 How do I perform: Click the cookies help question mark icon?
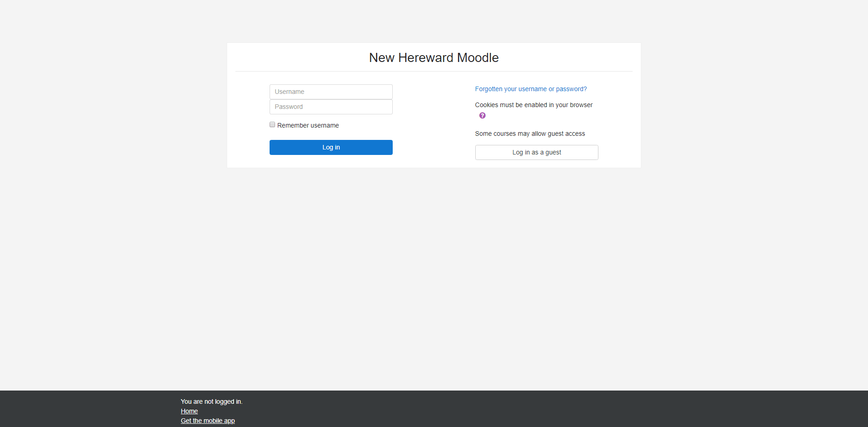(x=482, y=115)
